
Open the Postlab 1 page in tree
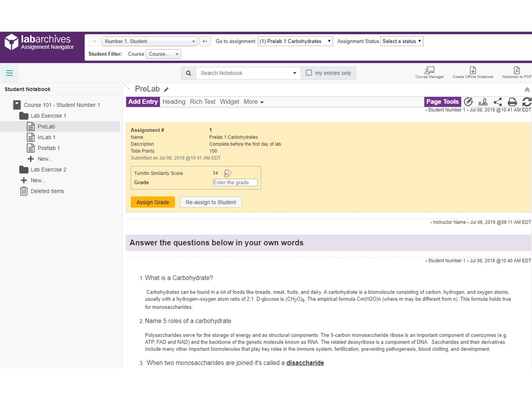pyautogui.click(x=48, y=148)
